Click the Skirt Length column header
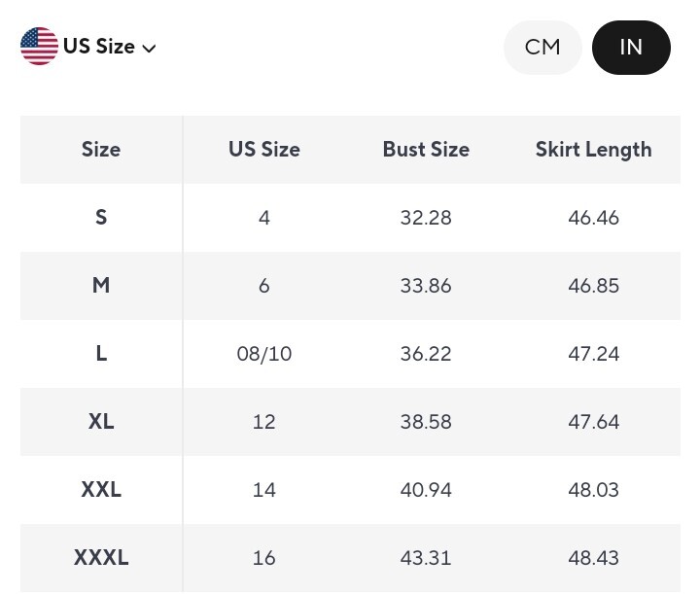The width and height of the screenshot is (700, 594). coord(593,150)
